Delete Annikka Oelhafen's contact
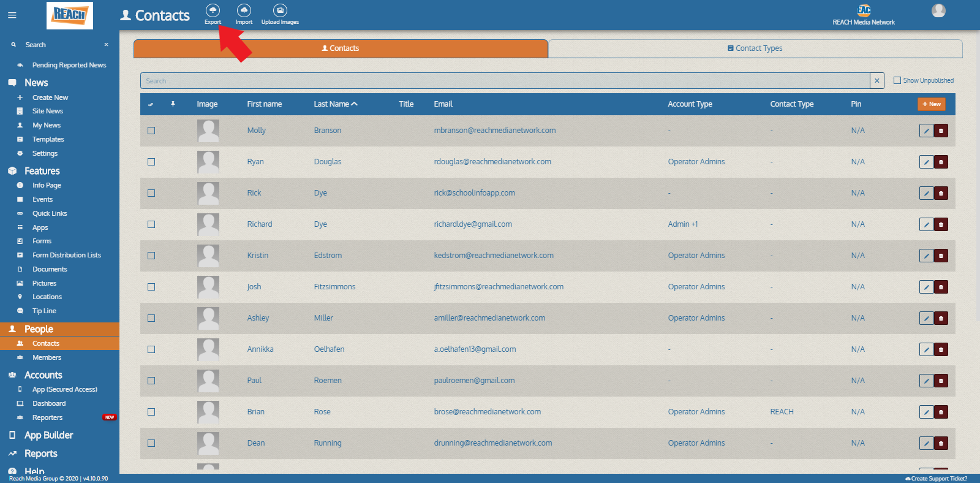 pos(941,349)
